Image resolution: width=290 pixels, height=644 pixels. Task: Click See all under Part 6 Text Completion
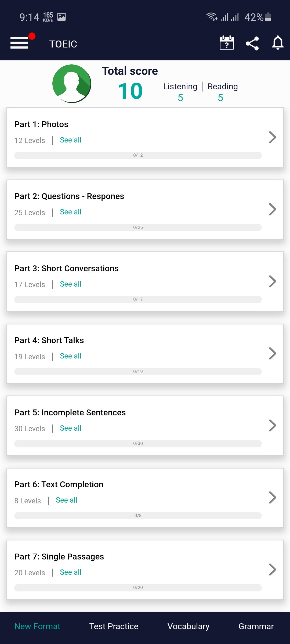click(66, 500)
